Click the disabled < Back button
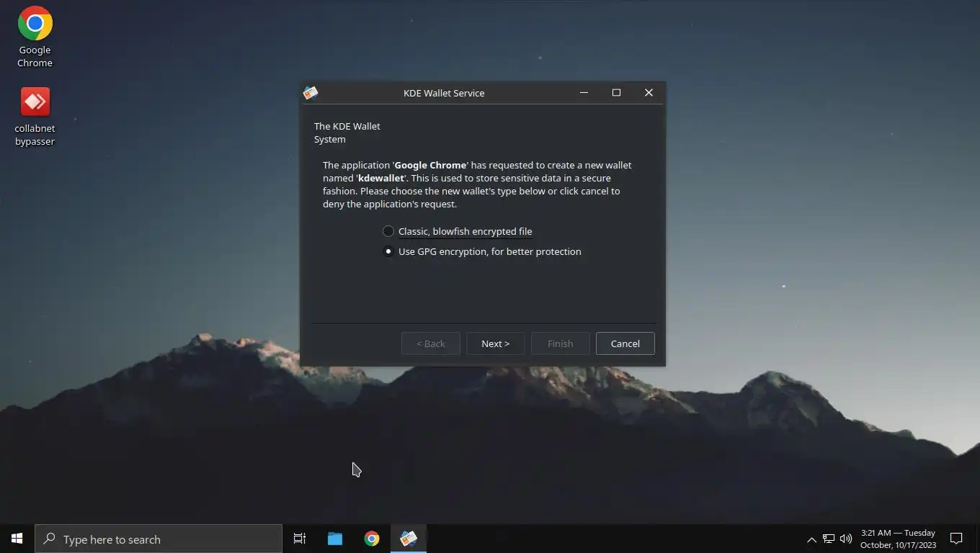 tap(431, 343)
